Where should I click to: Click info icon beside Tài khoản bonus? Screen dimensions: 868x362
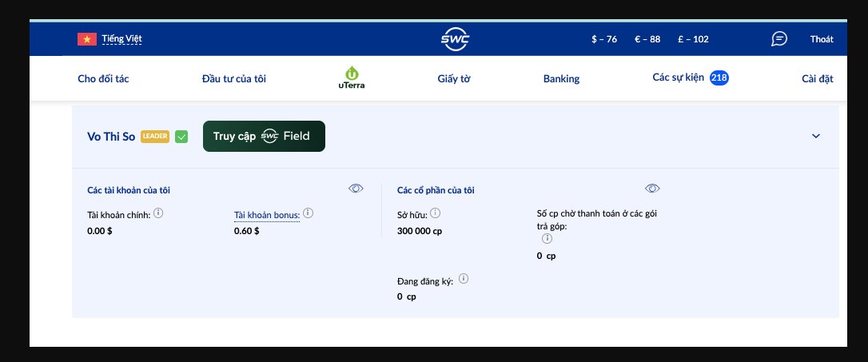coord(308,213)
